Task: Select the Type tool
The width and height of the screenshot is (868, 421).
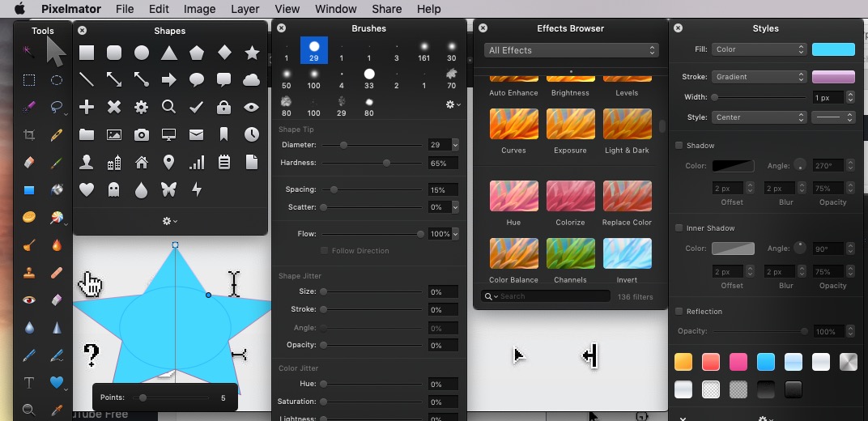Action: click(x=29, y=383)
